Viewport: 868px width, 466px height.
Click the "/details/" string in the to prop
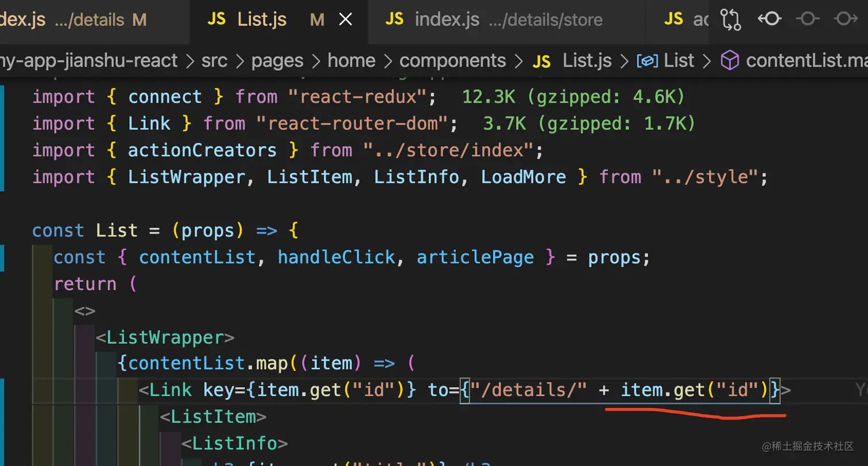click(529, 390)
